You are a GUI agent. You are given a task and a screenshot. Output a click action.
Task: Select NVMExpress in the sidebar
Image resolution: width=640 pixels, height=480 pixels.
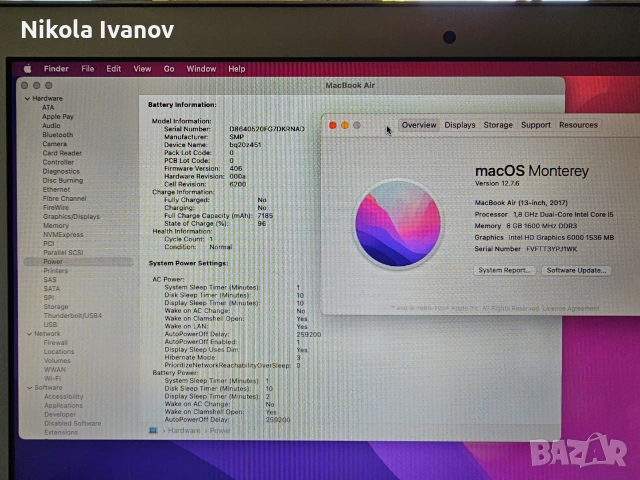pyautogui.click(x=63, y=235)
